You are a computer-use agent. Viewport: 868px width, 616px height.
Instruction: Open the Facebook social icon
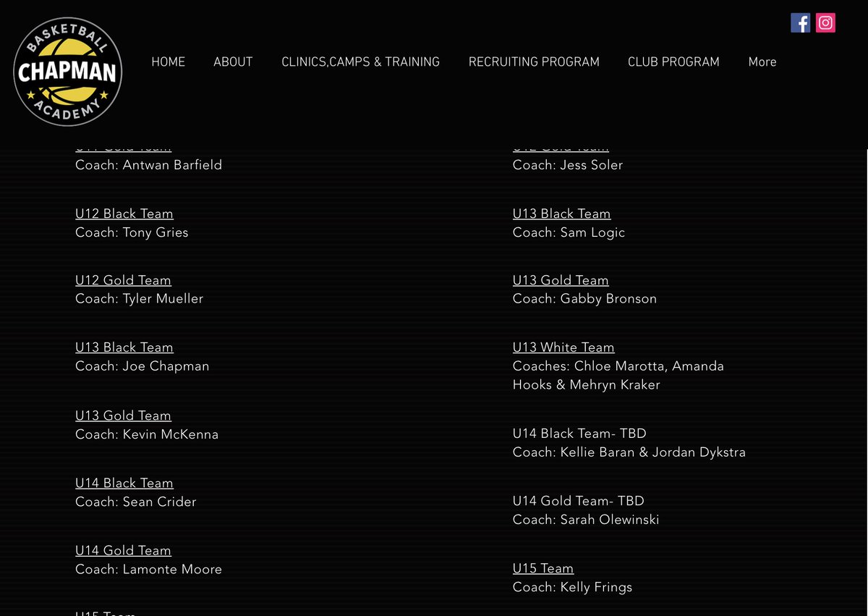pos(800,22)
